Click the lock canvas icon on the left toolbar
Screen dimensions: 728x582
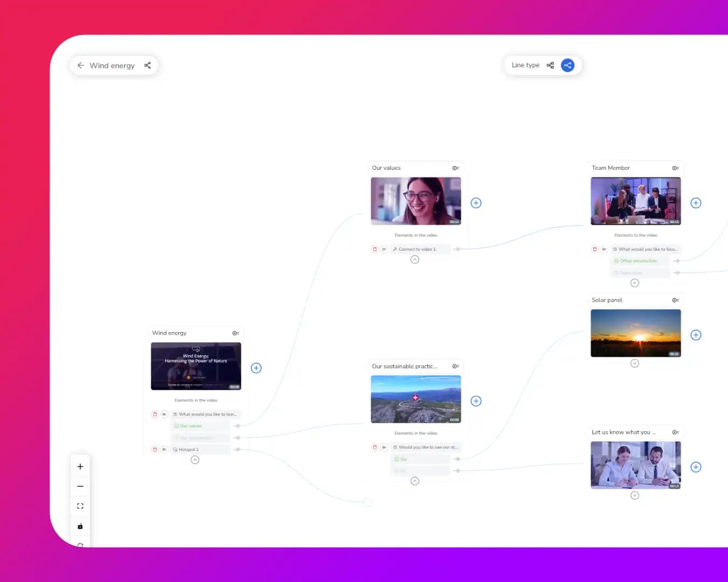pos(80,526)
